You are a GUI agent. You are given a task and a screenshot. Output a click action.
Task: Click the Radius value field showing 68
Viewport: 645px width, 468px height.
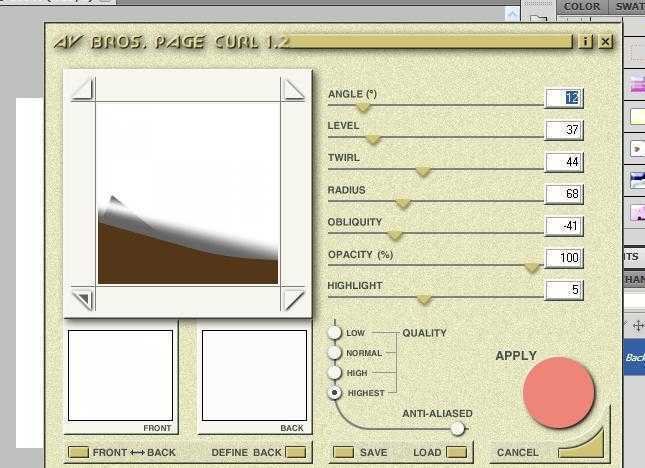564,194
